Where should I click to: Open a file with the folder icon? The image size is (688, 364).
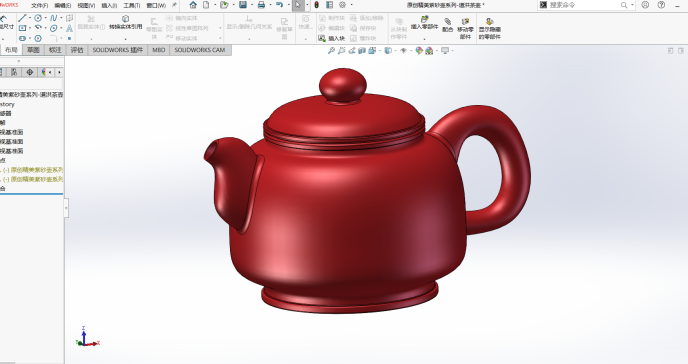point(224,5)
